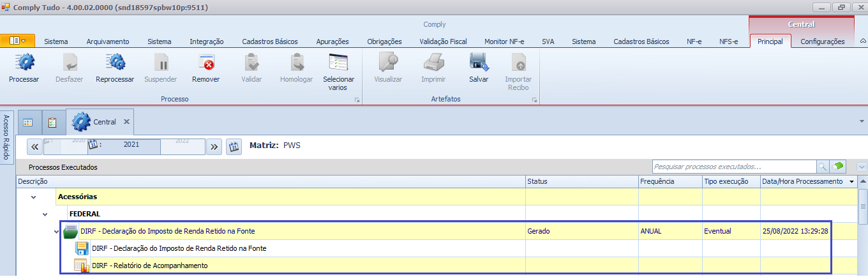Click the magnifier search icon
The width and height of the screenshot is (868, 277).
pyautogui.click(x=823, y=166)
